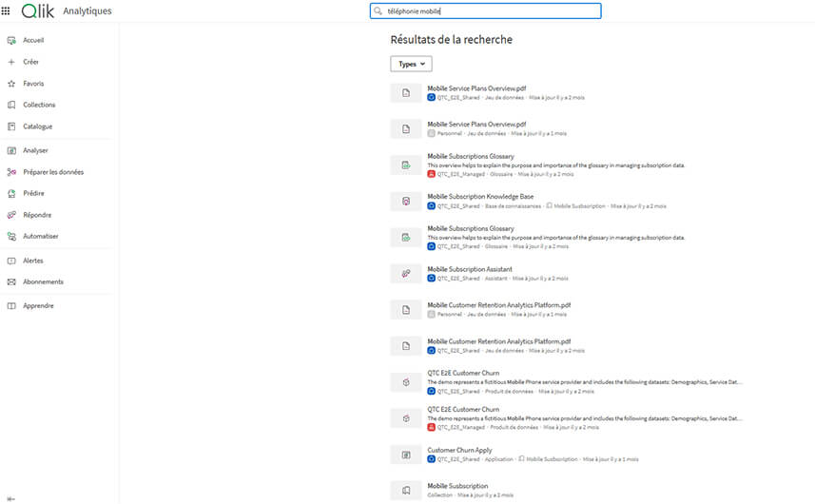Image resolution: width=815 pixels, height=504 pixels.
Task: Click the Accueil home icon
Action: [x=11, y=40]
